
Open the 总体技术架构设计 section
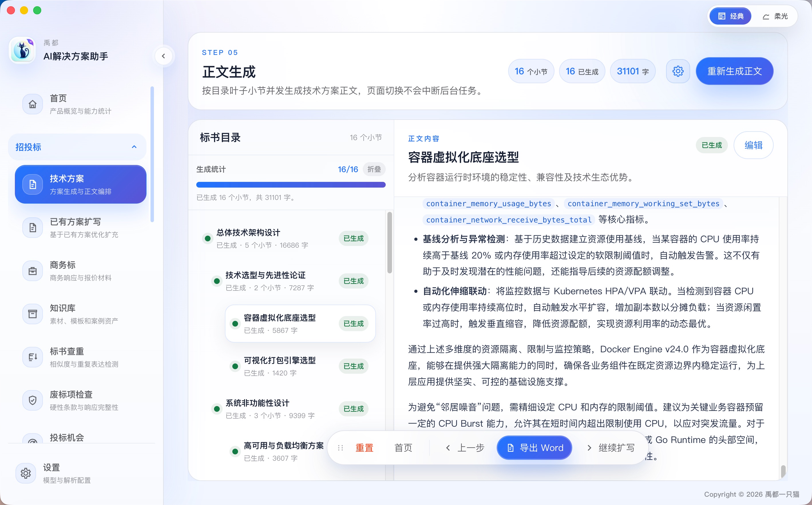[286, 238]
